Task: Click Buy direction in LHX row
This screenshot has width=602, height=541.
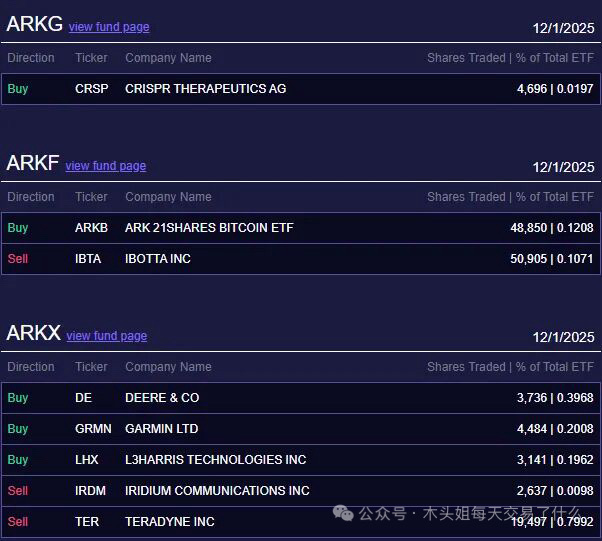Action: point(18,460)
